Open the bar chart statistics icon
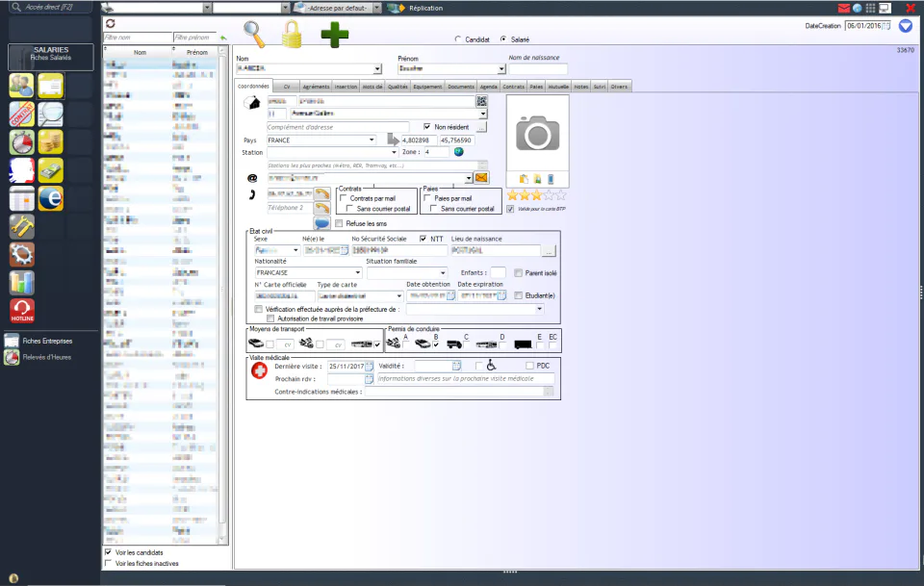924x586 pixels. [22, 283]
